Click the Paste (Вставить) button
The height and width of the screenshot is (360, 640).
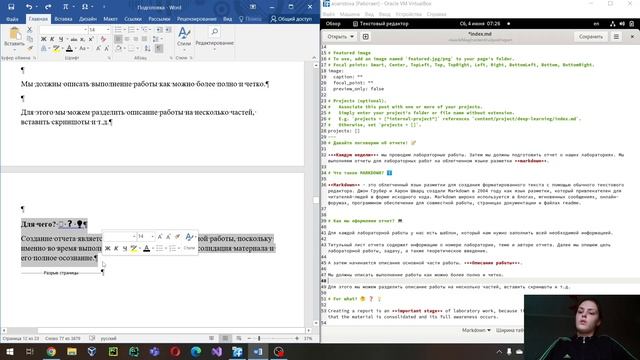[x=14, y=39]
